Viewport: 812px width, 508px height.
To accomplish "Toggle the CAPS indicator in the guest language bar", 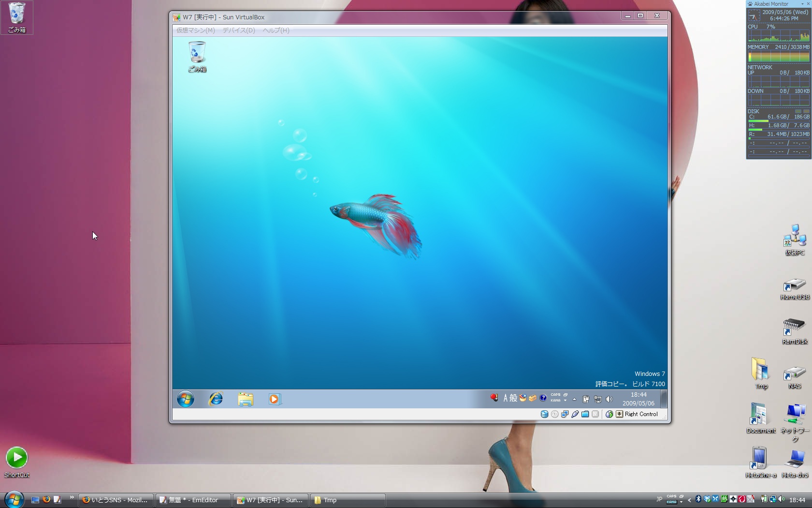I will click(x=555, y=395).
